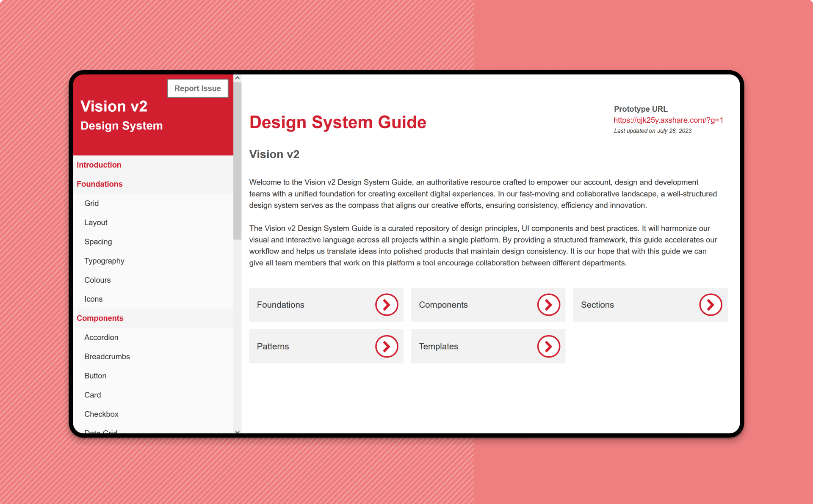Navigate to Accordion component page
The image size is (813, 504).
pos(101,337)
